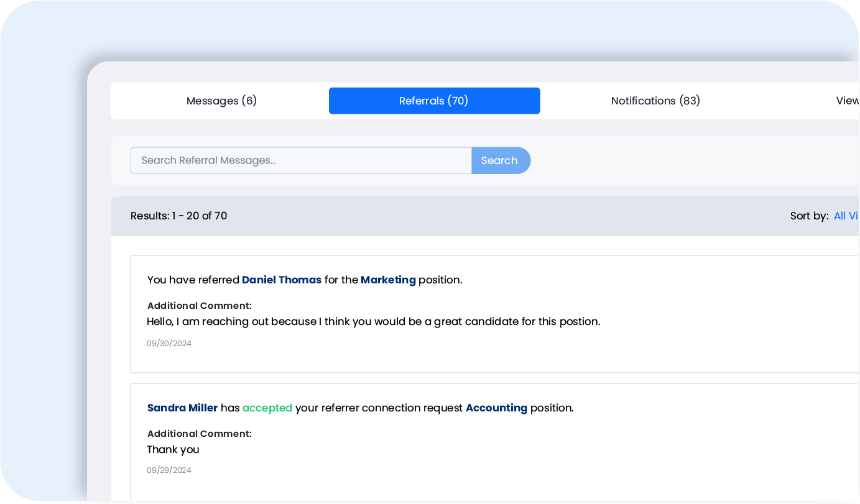Click the Results 1-20 of 70 label

178,216
